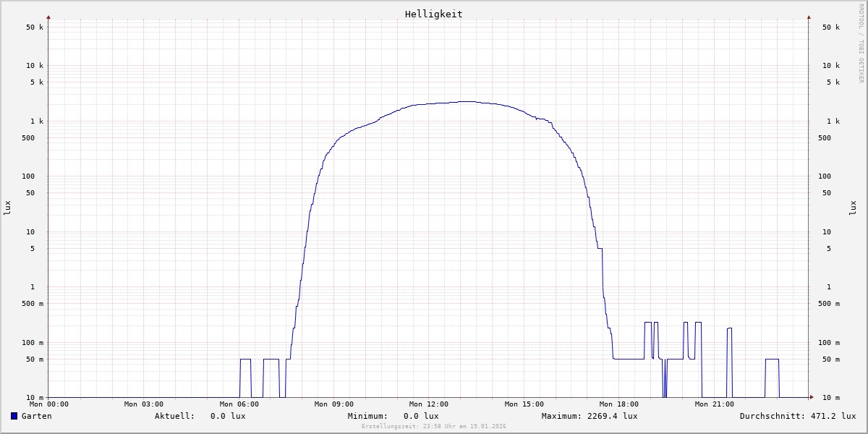
Task: Click the red arrow at the x-axis end
Action: click(x=812, y=397)
